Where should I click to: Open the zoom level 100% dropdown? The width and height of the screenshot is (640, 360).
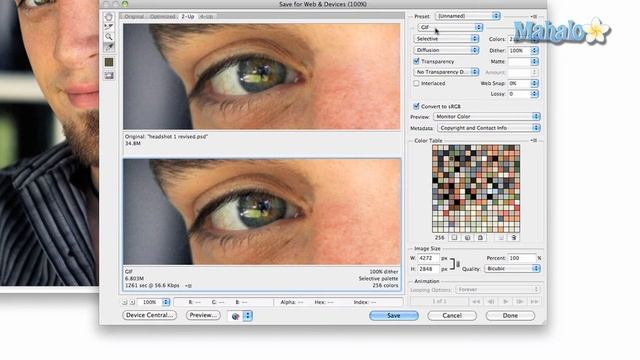tap(153, 302)
